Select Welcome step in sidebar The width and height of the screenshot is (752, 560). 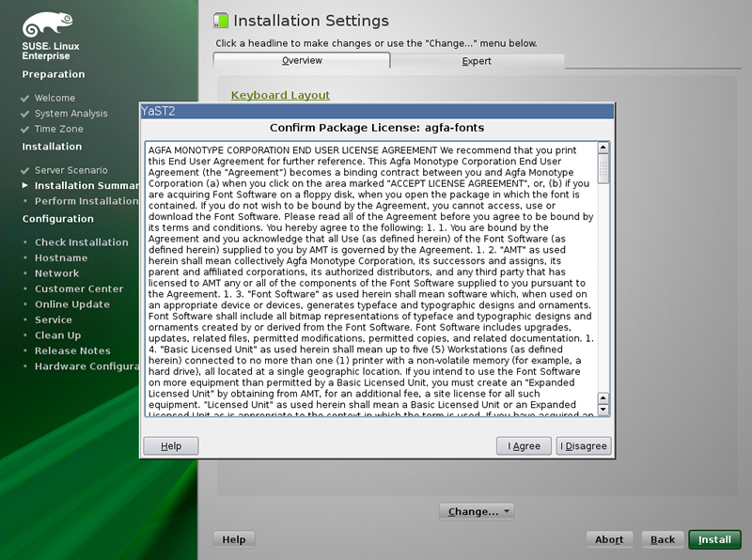[55, 98]
